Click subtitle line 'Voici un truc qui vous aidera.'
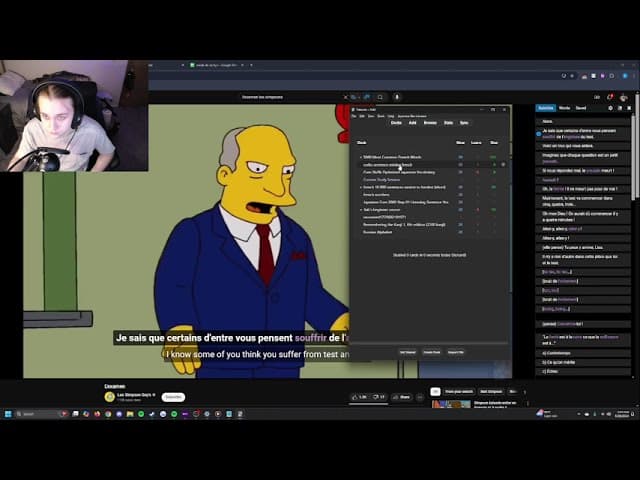640x480 pixels. [583, 146]
